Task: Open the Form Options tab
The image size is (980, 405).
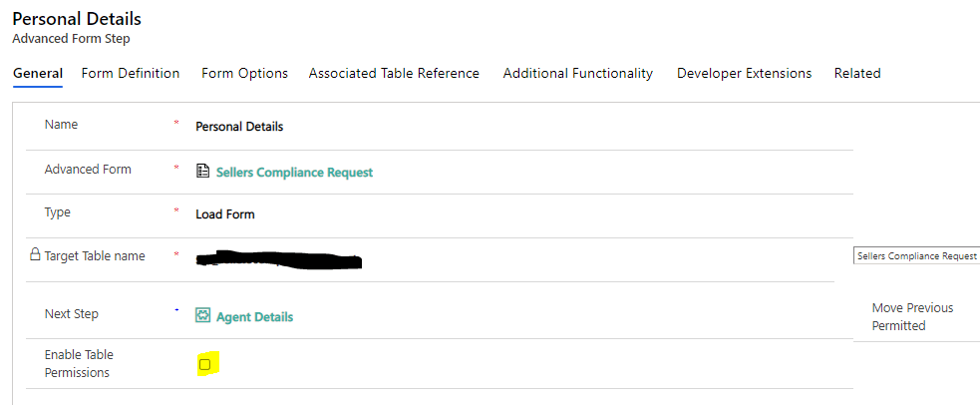Action: coord(244,73)
